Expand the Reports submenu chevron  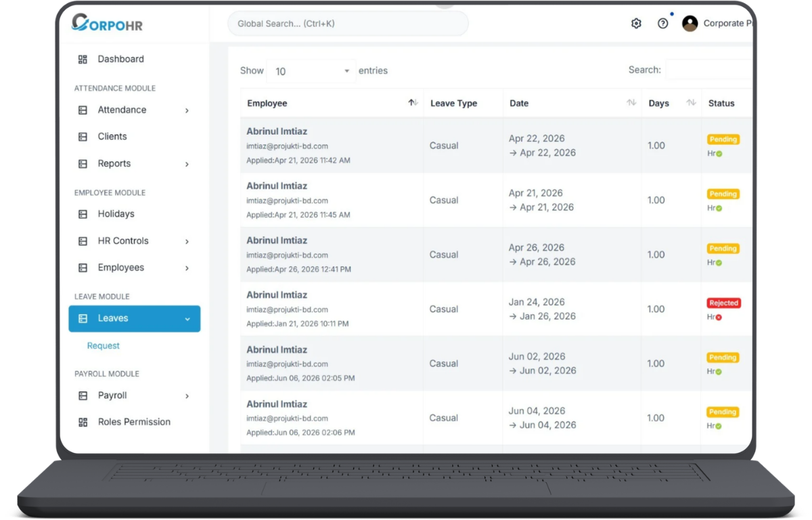[187, 165]
